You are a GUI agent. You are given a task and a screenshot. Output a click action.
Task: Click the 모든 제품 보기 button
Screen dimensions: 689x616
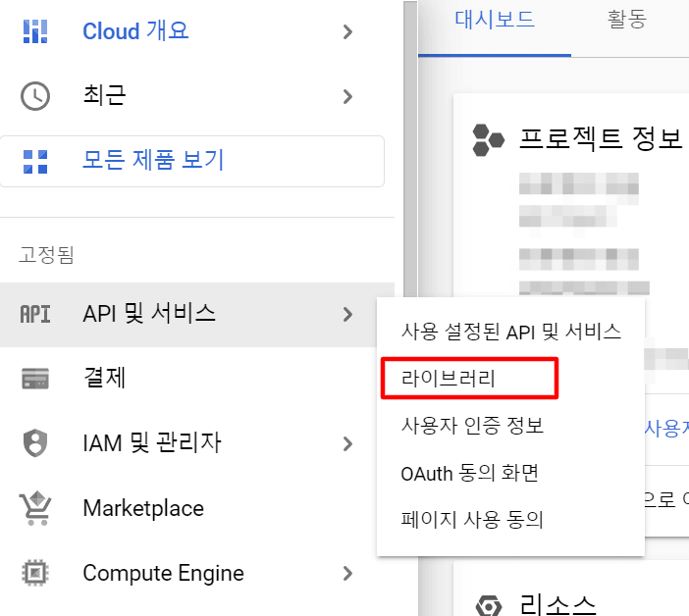pyautogui.click(x=192, y=161)
